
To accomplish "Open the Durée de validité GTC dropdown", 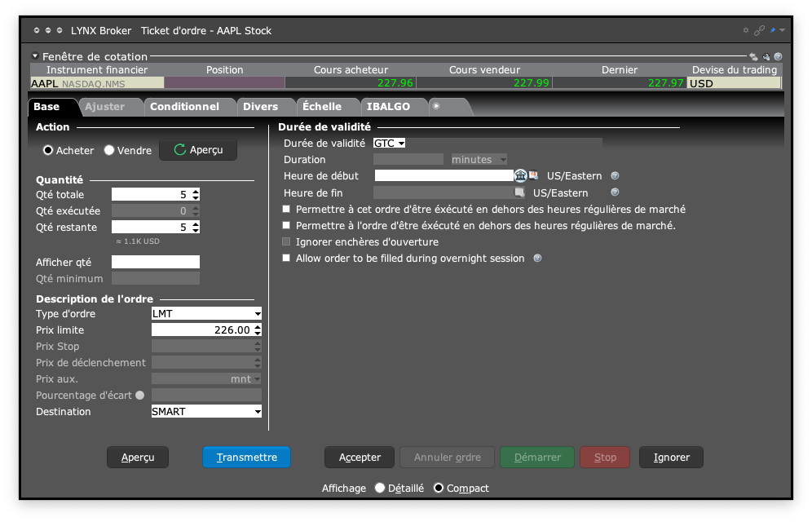I will pyautogui.click(x=389, y=143).
